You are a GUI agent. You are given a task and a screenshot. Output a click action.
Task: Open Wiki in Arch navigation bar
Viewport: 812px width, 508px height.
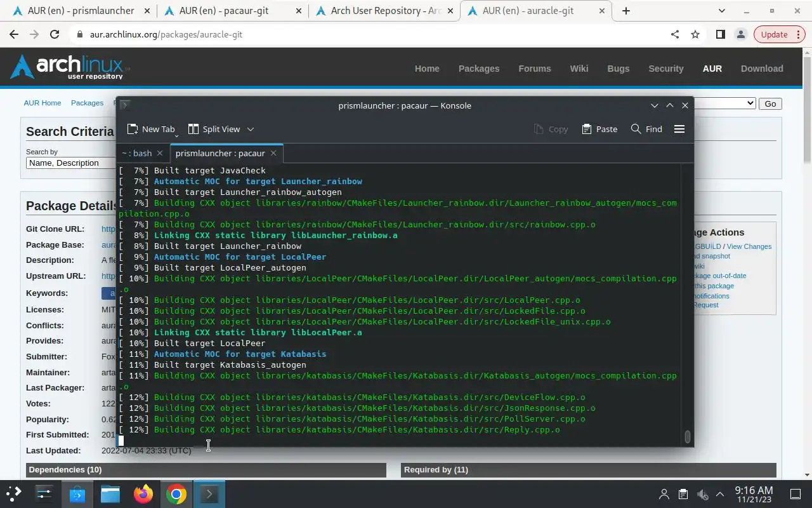coord(579,69)
